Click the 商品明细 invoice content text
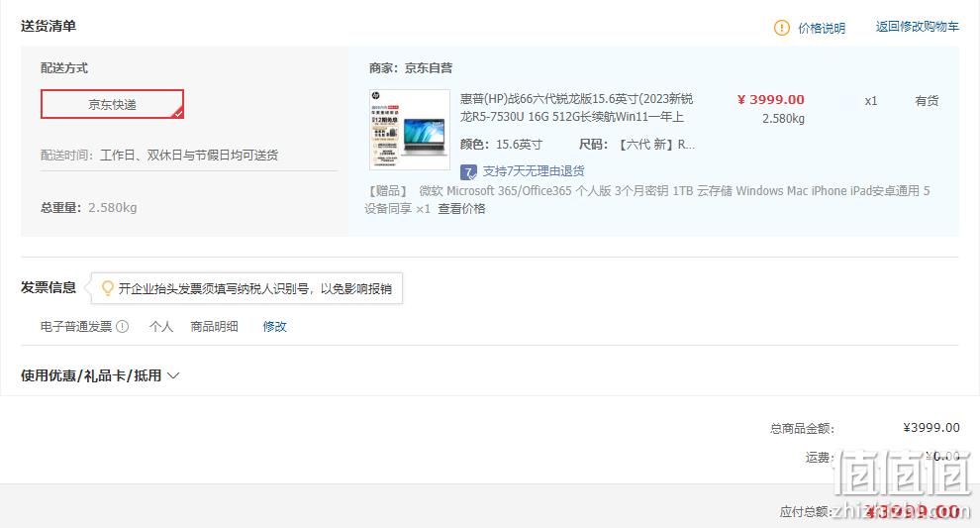The width and height of the screenshot is (980, 528). [x=214, y=326]
